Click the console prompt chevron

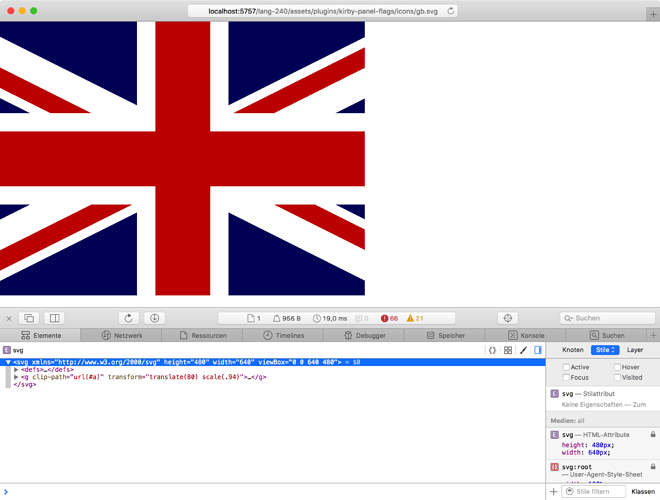tap(5, 492)
